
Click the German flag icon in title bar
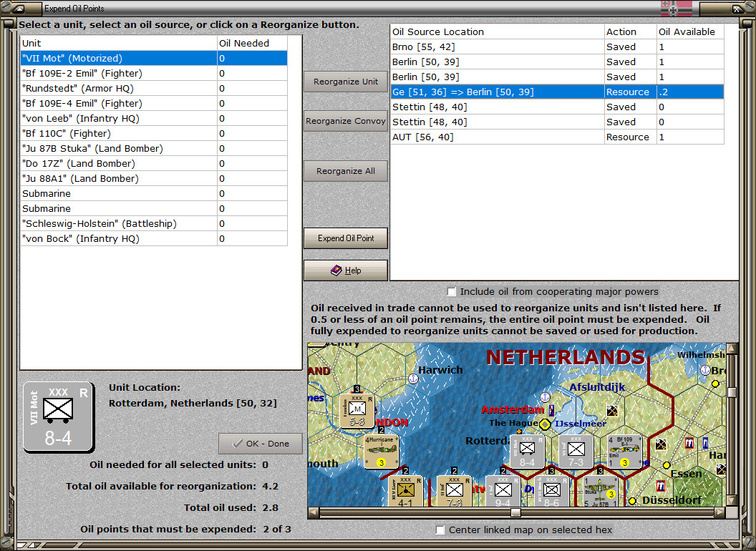[676, 8]
